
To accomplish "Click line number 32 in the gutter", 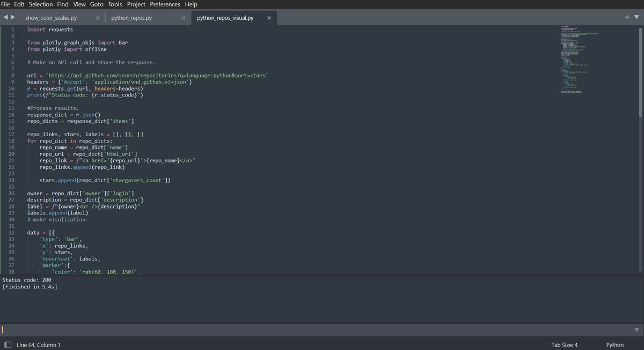I will click(11, 233).
